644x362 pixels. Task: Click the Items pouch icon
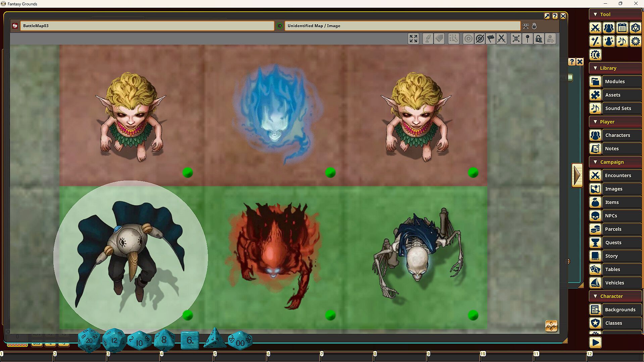click(x=595, y=202)
